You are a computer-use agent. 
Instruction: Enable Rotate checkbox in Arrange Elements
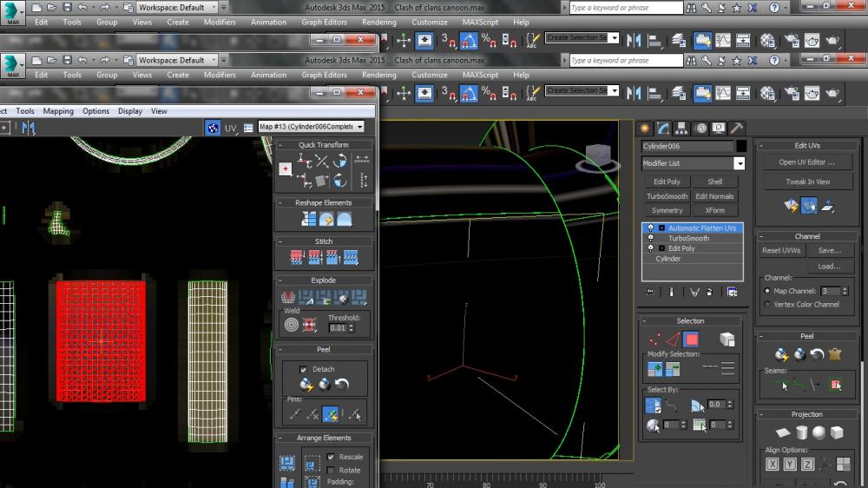[331, 471]
